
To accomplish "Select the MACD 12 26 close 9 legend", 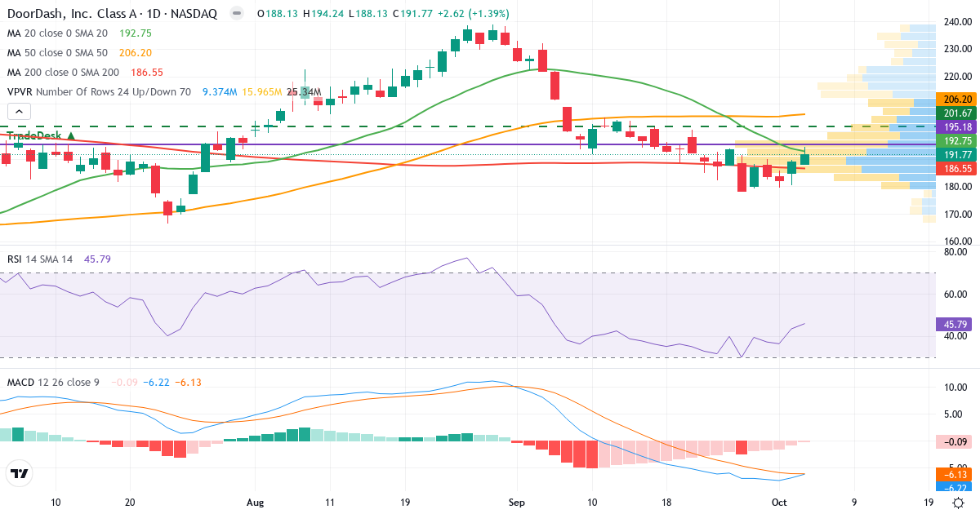I will coord(53,382).
